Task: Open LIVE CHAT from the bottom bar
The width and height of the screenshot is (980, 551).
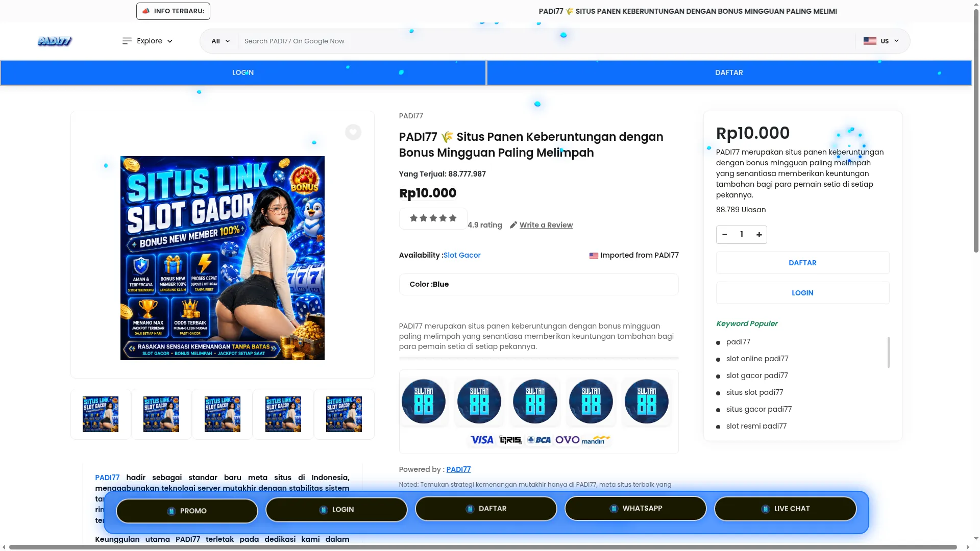Action: pos(785,509)
